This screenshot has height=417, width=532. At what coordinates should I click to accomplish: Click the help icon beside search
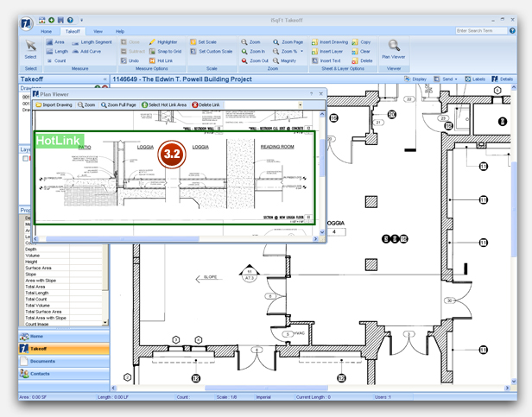pyautogui.click(x=512, y=31)
